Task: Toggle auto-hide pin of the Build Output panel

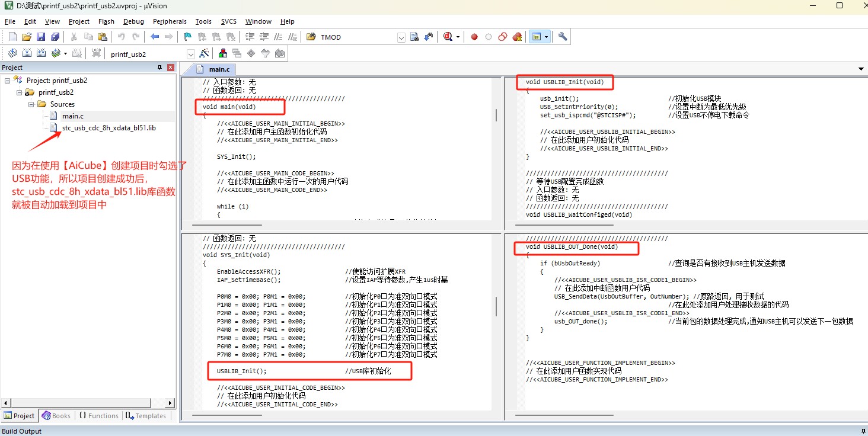Action: (x=863, y=431)
